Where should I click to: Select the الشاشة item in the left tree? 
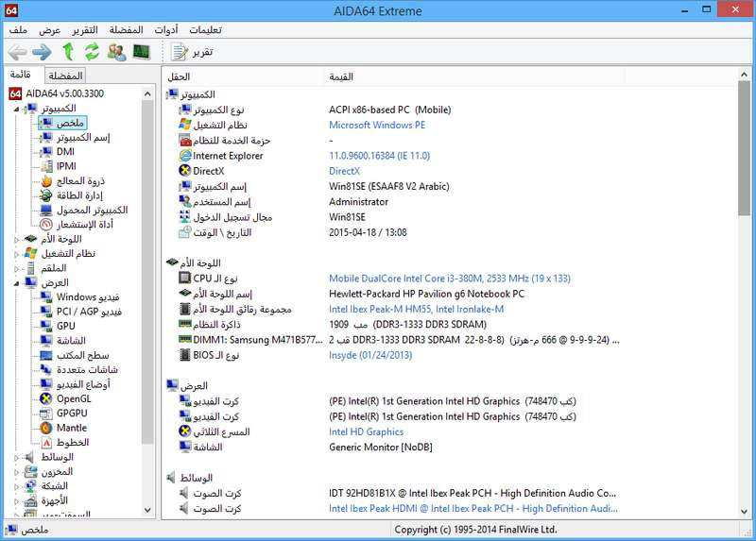point(71,341)
